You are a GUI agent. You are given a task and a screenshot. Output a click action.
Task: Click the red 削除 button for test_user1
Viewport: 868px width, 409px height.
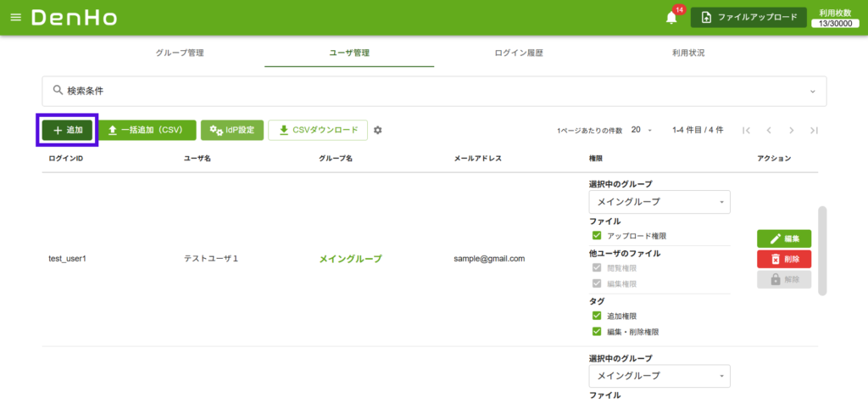pos(783,259)
